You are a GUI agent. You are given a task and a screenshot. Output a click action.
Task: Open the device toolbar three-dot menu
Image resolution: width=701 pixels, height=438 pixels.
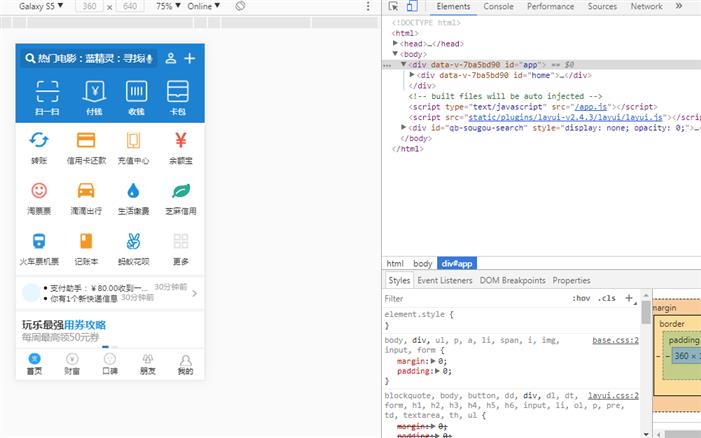[368, 6]
